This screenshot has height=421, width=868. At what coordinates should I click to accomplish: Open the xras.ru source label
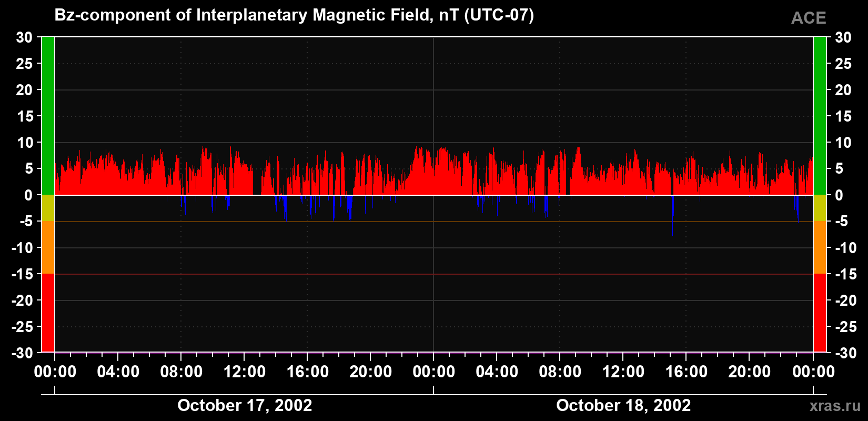tap(835, 406)
